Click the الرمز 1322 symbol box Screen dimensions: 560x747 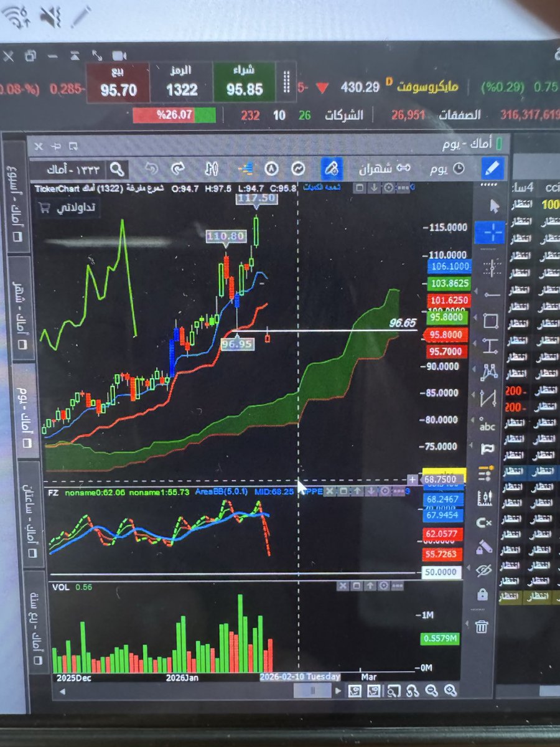[181, 83]
